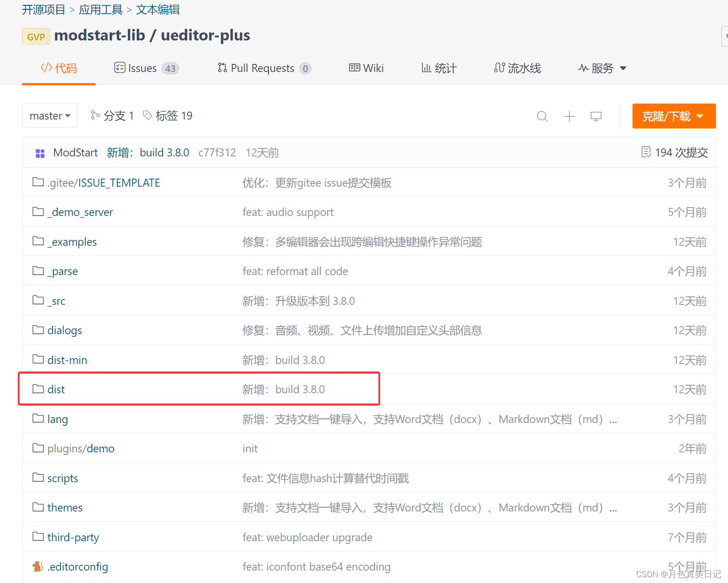Image resolution: width=728 pixels, height=583 pixels.
Task: Click commit message 'feat: webuploader upgrade'
Action: click(307, 537)
